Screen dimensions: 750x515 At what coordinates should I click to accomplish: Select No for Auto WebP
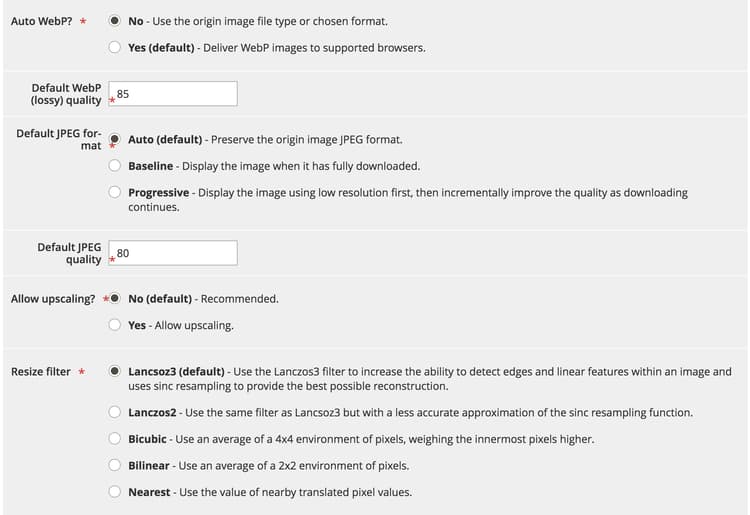coord(114,21)
